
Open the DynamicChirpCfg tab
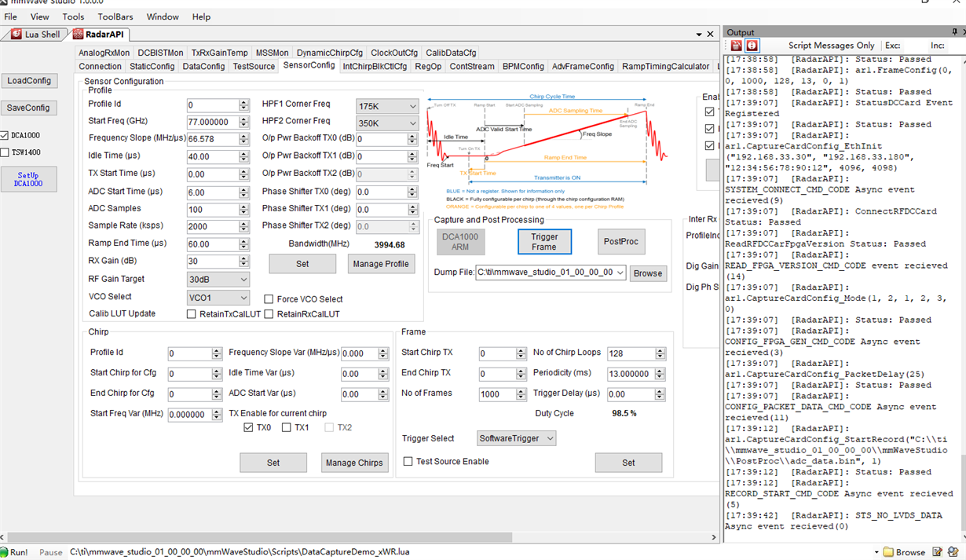pyautogui.click(x=330, y=53)
